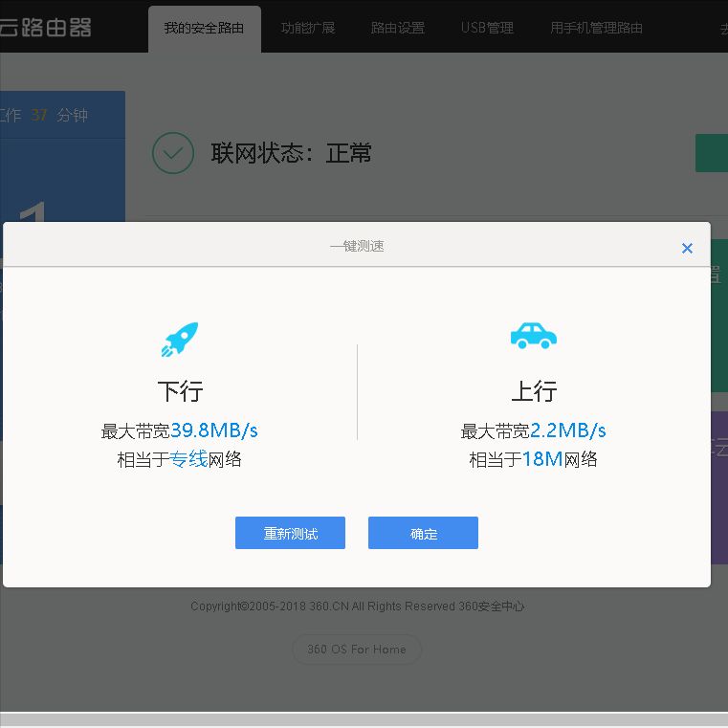The image size is (728, 728).
Task: Switch to the 我的安全路由 tab
Action: point(204,28)
